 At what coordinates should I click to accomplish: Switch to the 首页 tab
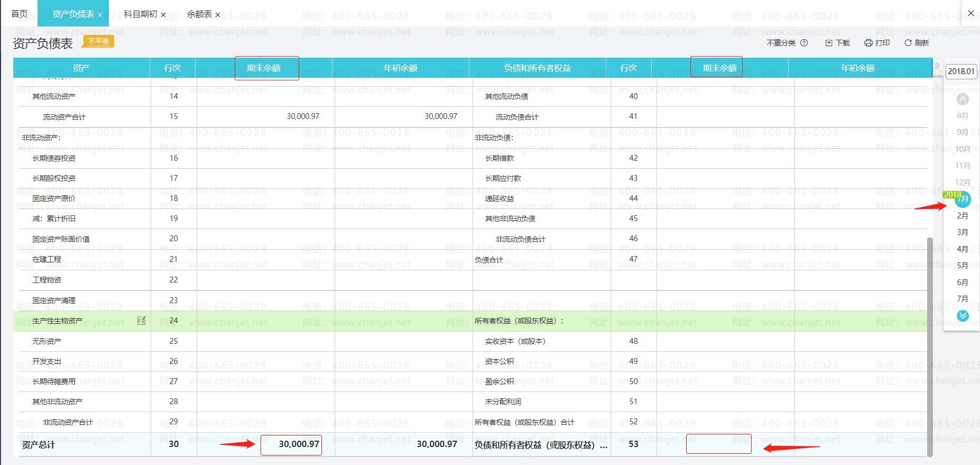pyautogui.click(x=20, y=14)
